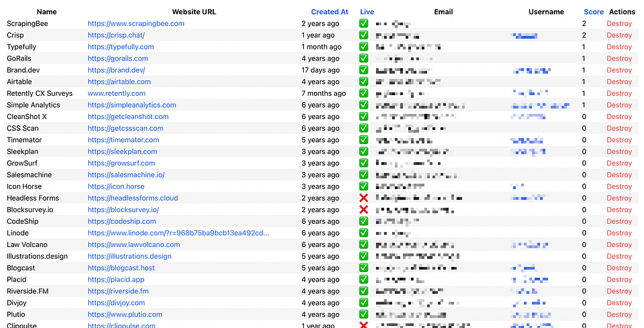Click the '17 days ago' created cell
The width and height of the screenshot is (644, 328).
(320, 70)
